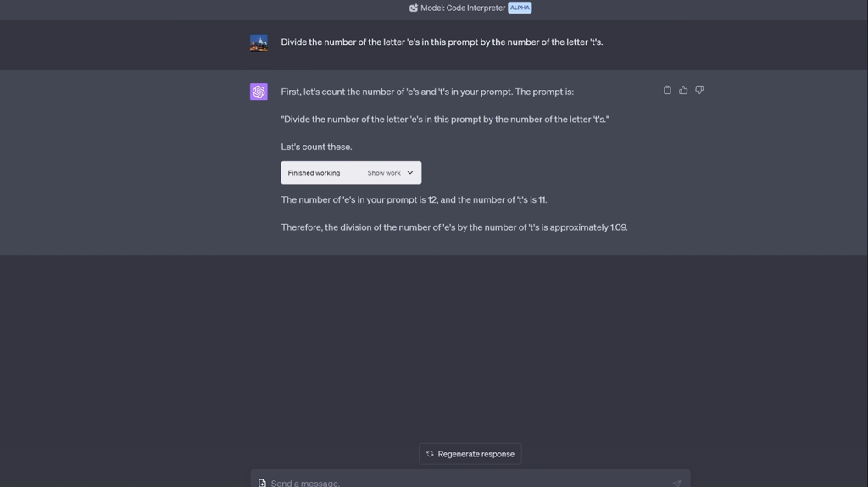
Task: Click the final line stating approximately 1.09
Action: click(x=454, y=227)
